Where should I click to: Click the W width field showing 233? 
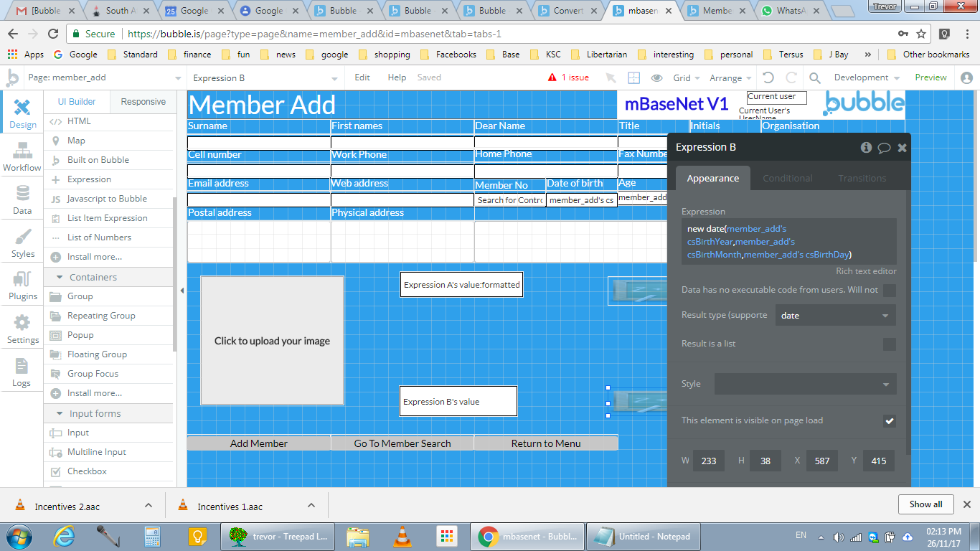708,461
